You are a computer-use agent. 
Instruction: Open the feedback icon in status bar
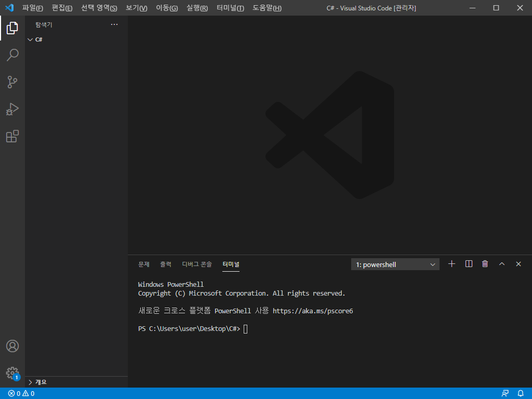click(505, 393)
